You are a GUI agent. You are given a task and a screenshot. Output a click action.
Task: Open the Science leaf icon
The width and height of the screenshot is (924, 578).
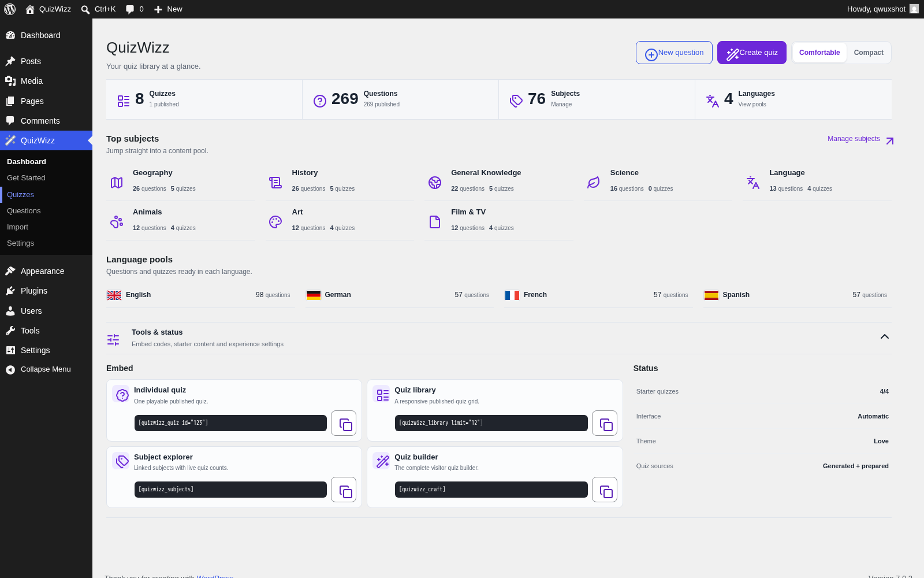coord(594,183)
